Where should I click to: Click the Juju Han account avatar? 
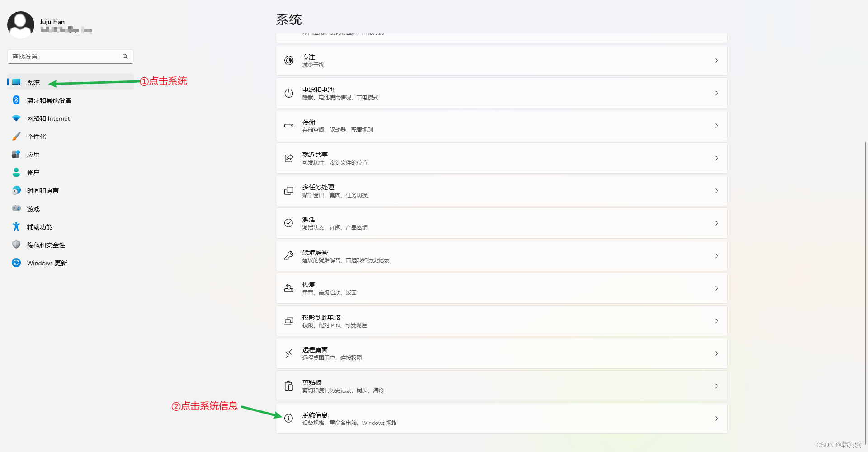20,24
